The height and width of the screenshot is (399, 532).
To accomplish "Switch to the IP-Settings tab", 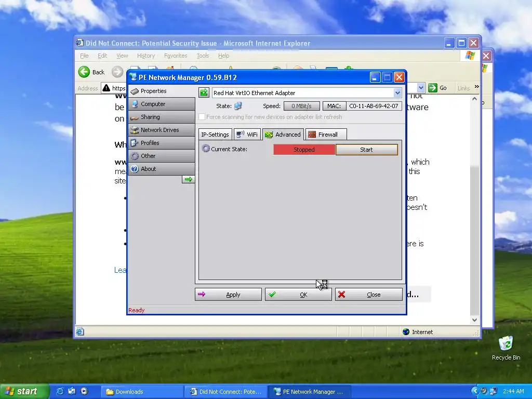I will pyautogui.click(x=215, y=135).
